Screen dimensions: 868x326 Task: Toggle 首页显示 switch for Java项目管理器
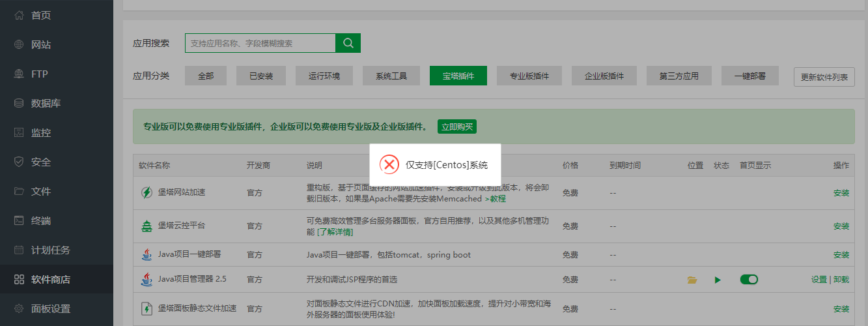[749, 279]
